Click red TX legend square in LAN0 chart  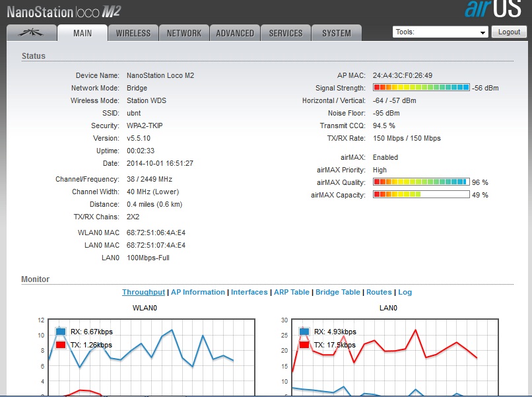[304, 345]
